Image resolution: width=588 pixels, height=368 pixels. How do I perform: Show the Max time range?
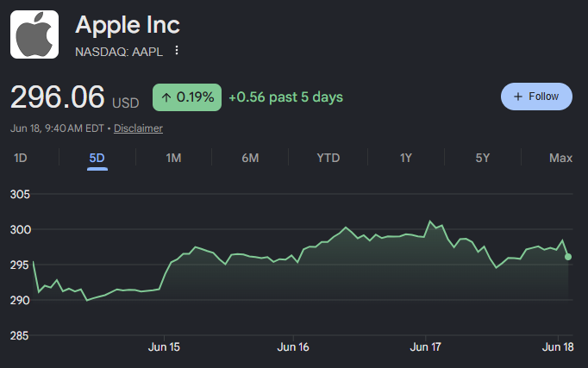(x=560, y=158)
